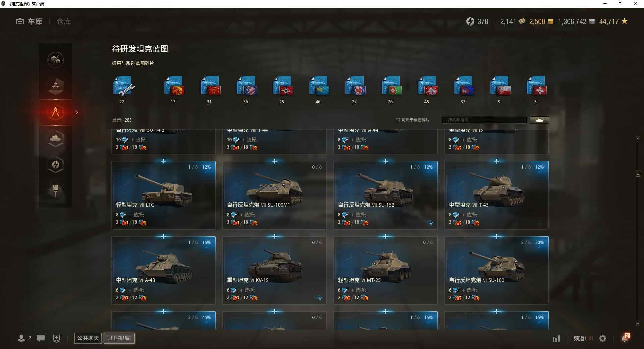The image size is (644, 349).
Task: Switch to the 车库 tab
Action: 29,21
